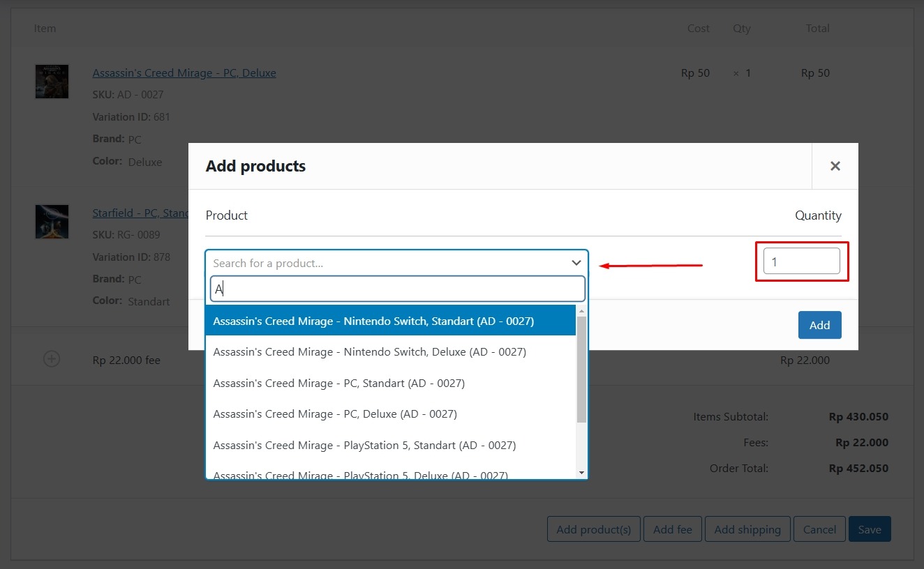Image resolution: width=924 pixels, height=569 pixels.
Task: Choose Assassin's Creed Mirage PC, Standart option
Action: (x=391, y=383)
